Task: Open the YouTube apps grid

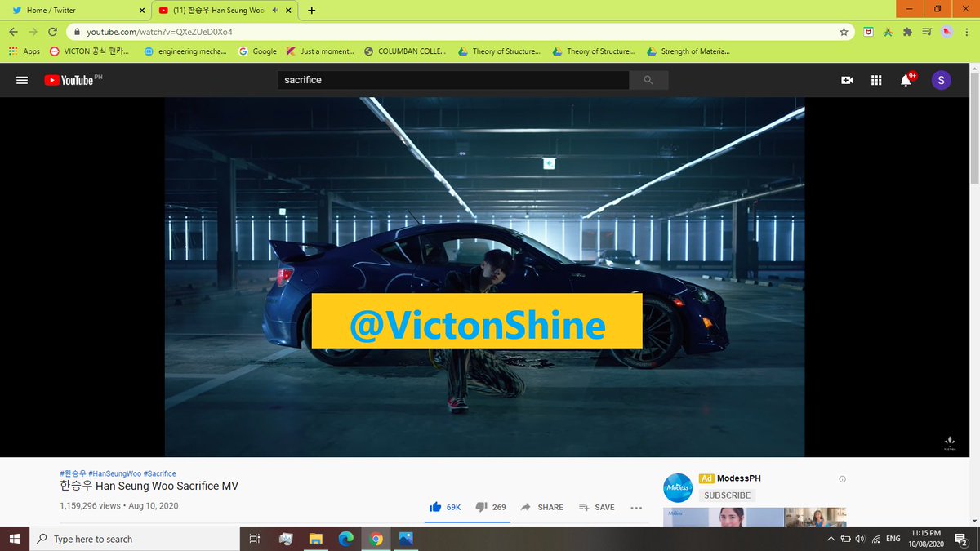Action: tap(876, 80)
